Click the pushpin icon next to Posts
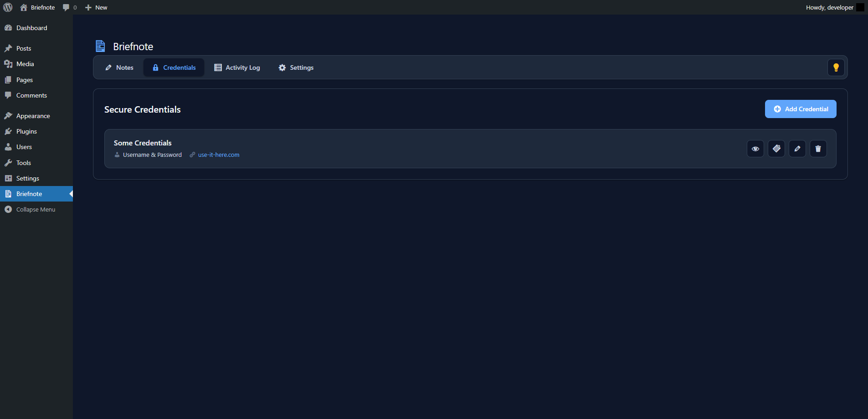868x419 pixels. [x=8, y=48]
